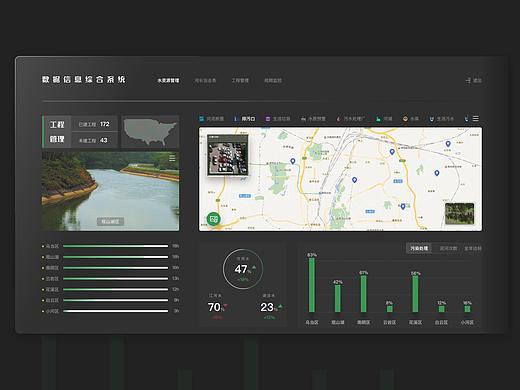Click the gray vehicle filter icon
The height and width of the screenshot is (390, 520).
303,119
